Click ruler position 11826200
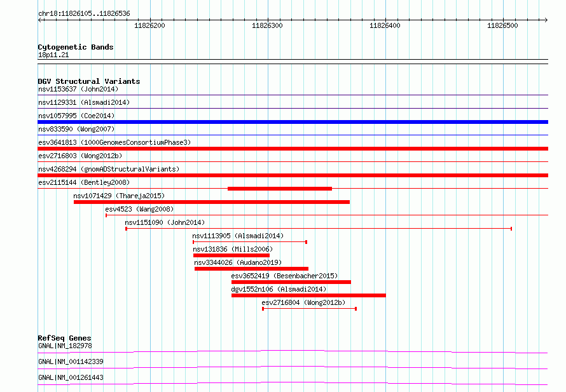566x392 pixels. [x=149, y=25]
